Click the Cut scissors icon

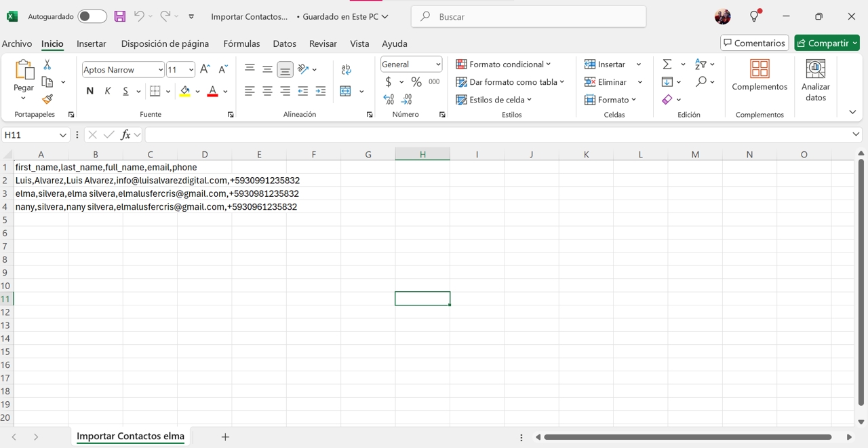[x=47, y=64]
